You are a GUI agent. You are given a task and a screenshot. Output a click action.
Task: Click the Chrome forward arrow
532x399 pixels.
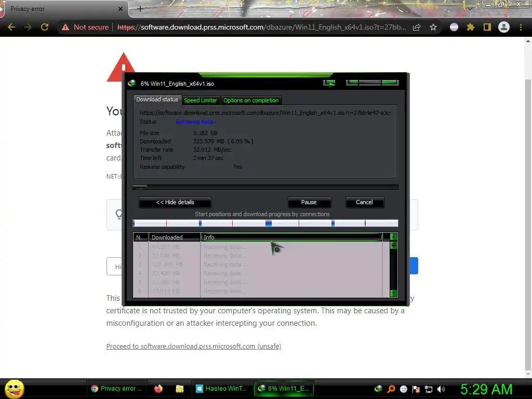point(28,27)
